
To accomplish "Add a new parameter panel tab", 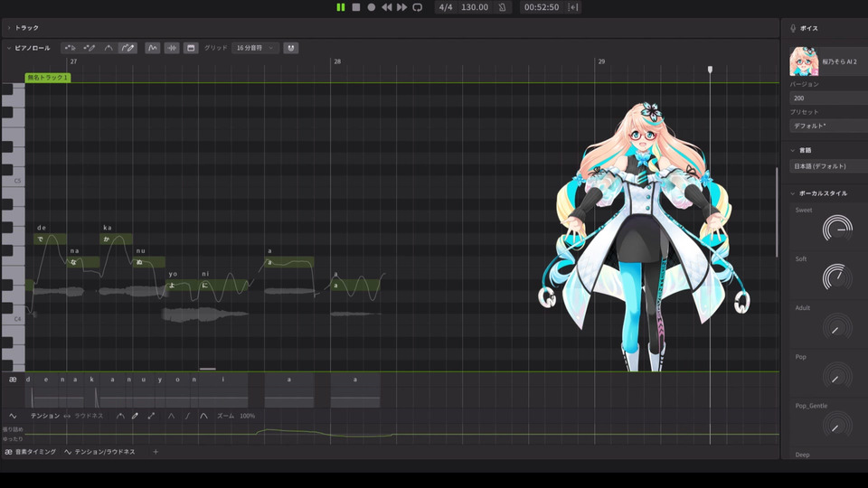I will click(156, 452).
